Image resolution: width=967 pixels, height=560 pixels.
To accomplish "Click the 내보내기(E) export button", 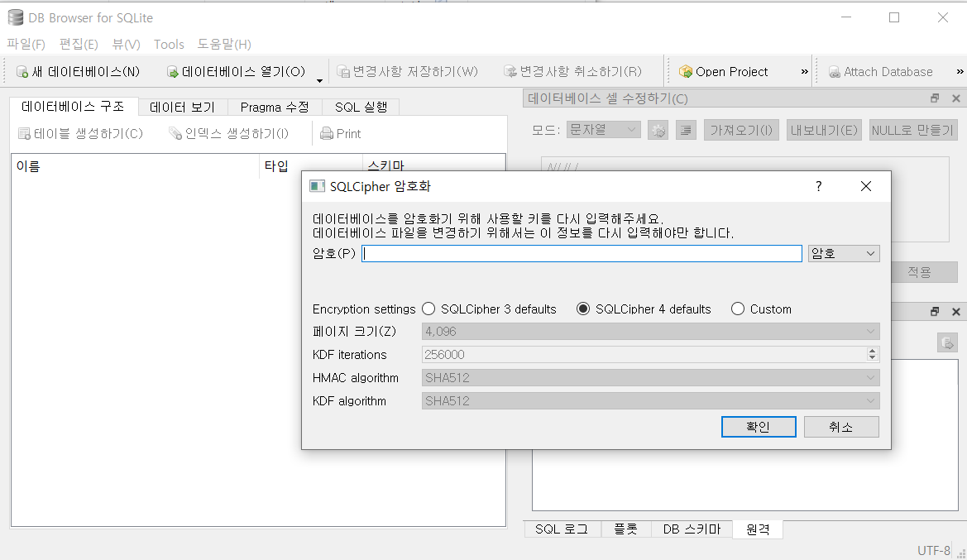I will pos(824,130).
